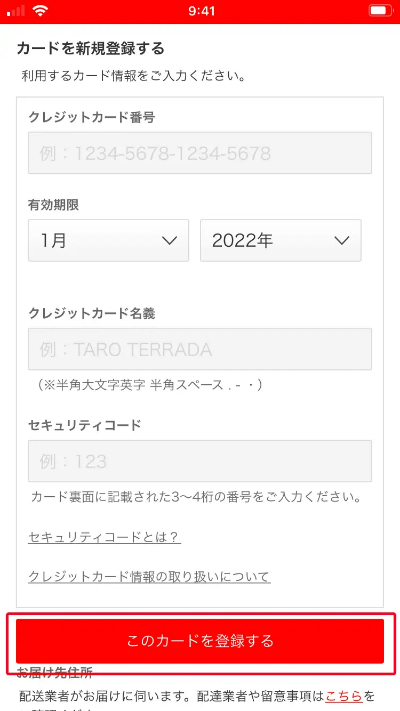Click the クレジットカード名義 label
400x711 pixels.
pyautogui.click(x=92, y=313)
